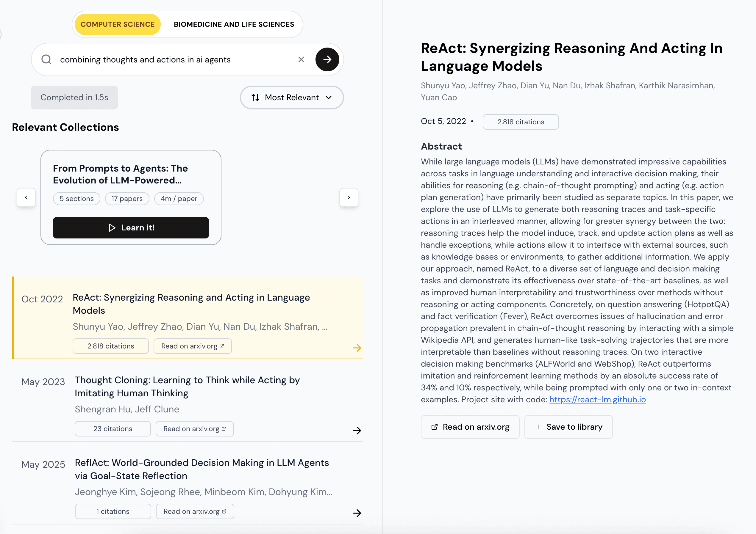Switch to Biomedicine and Life Sciences
756x534 pixels.
tap(234, 24)
